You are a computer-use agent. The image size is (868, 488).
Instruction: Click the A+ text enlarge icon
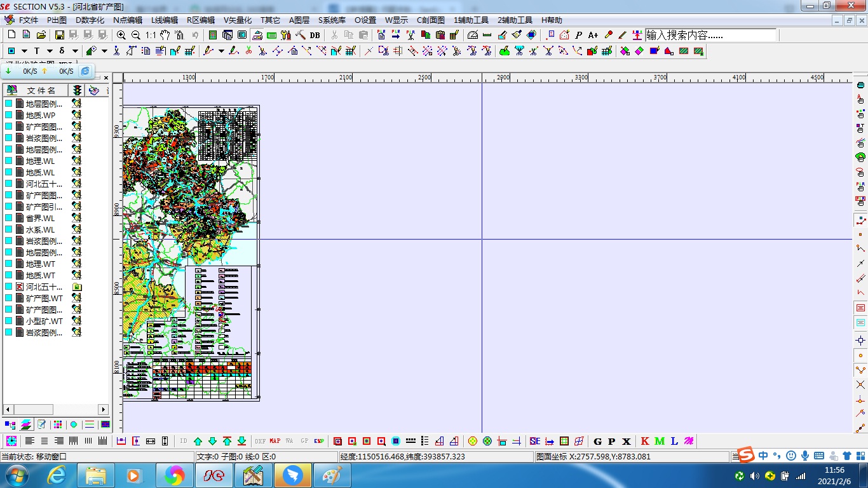click(x=593, y=35)
